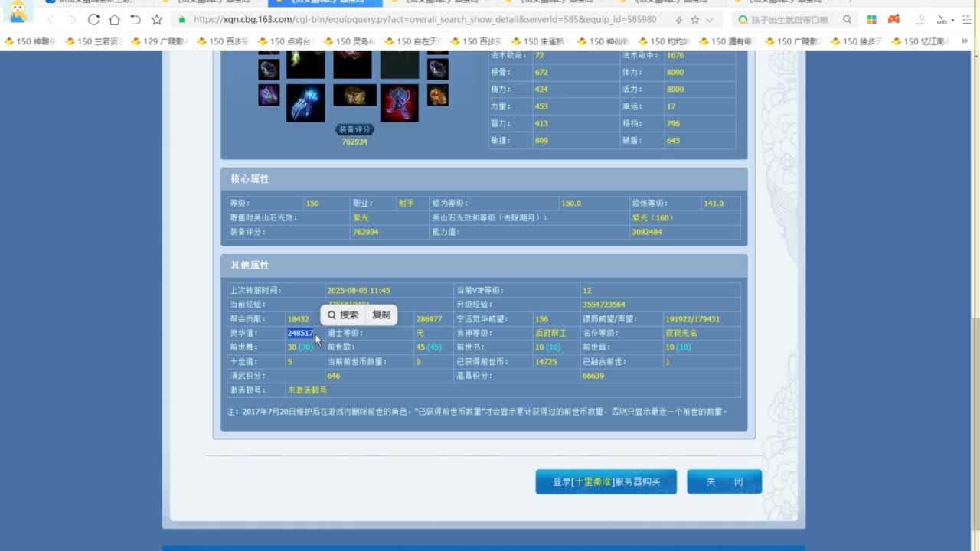Open the '150 神雕' bookmark

(x=31, y=41)
